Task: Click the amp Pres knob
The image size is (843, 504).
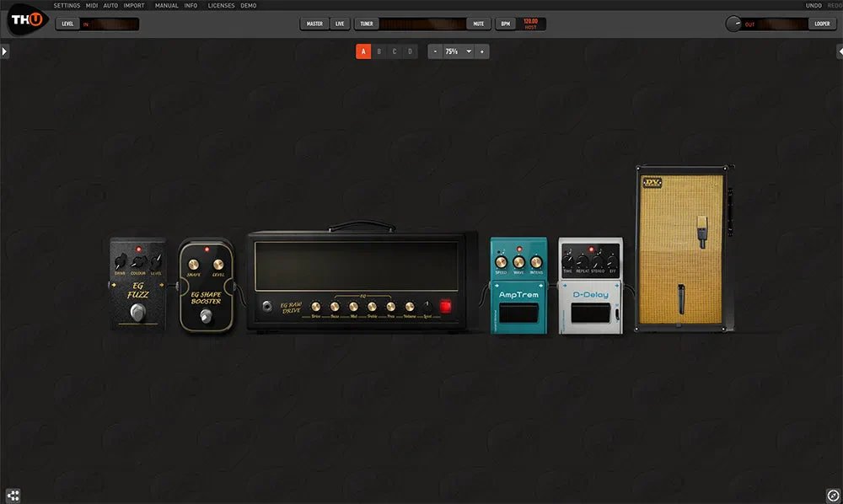Action: point(391,306)
